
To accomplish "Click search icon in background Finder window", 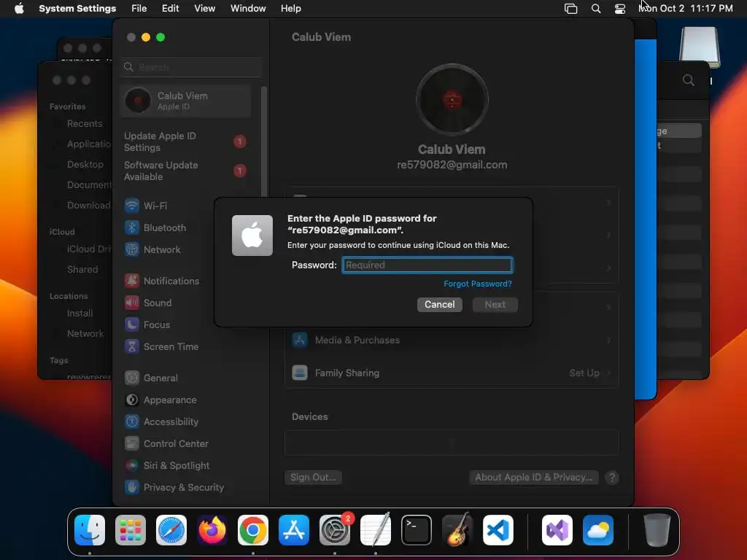I will point(689,80).
